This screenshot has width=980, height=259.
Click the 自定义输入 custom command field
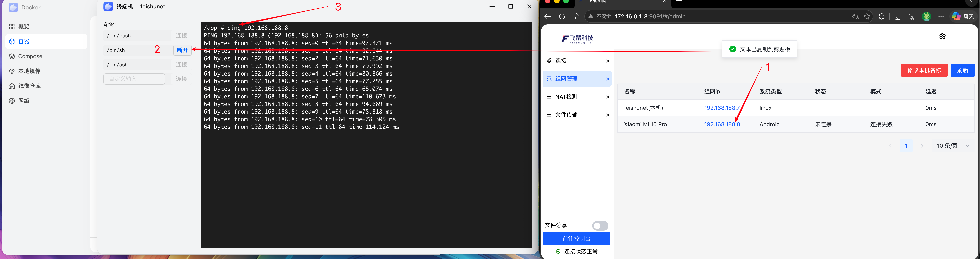134,79
